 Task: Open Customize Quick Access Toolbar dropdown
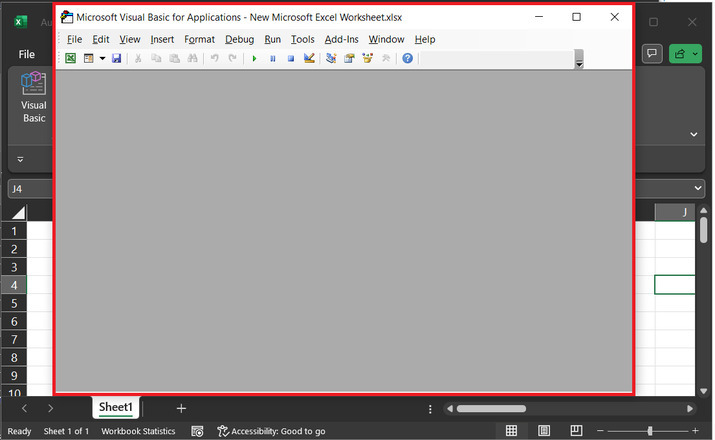(x=20, y=160)
